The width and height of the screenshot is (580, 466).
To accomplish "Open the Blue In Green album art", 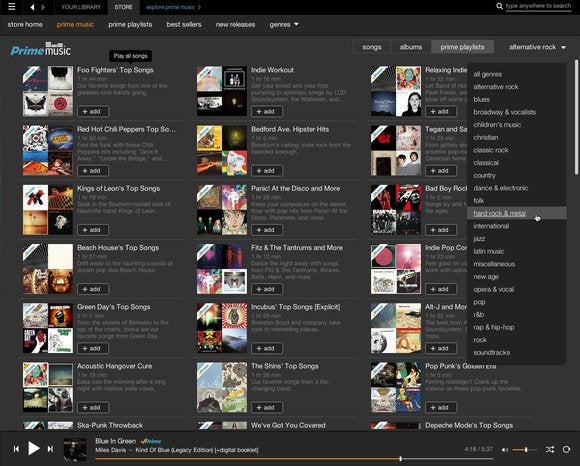I will point(75,449).
